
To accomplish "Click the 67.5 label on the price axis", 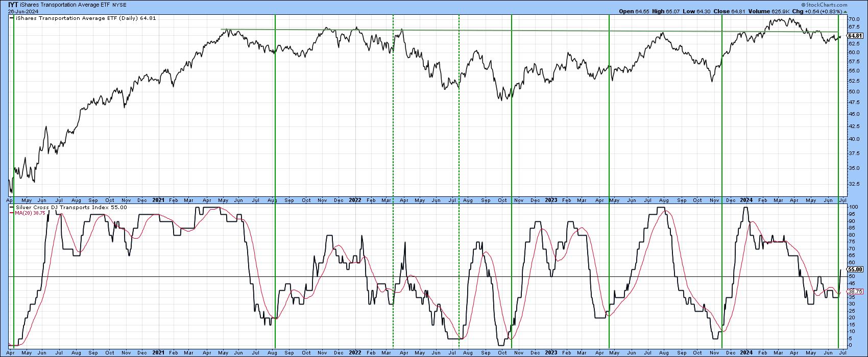I will [853, 28].
